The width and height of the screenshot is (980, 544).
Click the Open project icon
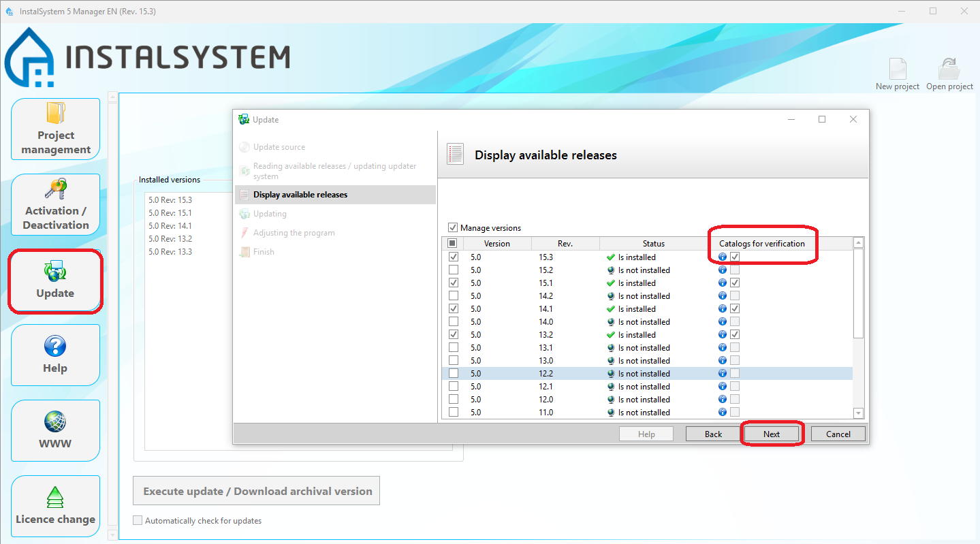(949, 70)
